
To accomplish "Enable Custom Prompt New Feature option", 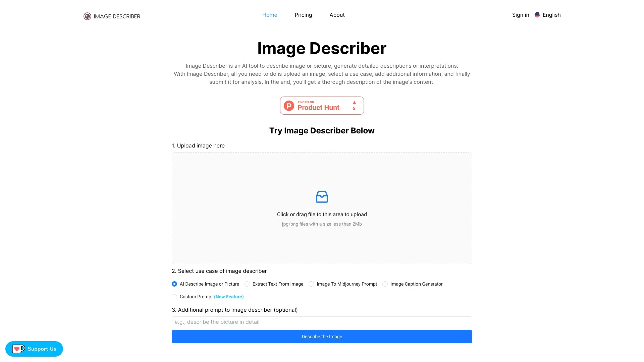I will pos(174,297).
